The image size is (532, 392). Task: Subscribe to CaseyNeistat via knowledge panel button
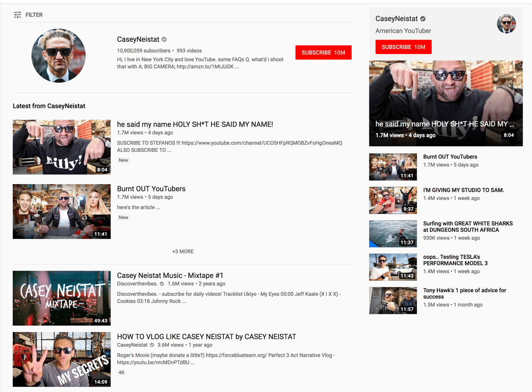(x=403, y=47)
